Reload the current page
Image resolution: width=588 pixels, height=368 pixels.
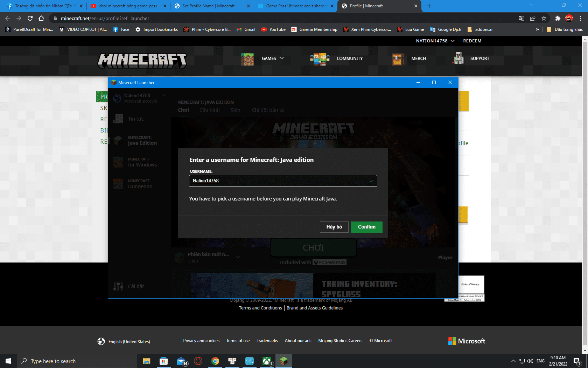[x=30, y=18]
